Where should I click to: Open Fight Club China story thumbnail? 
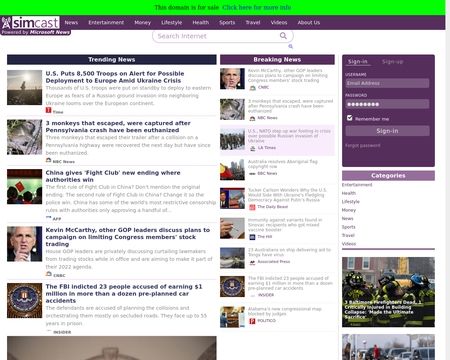(24, 187)
